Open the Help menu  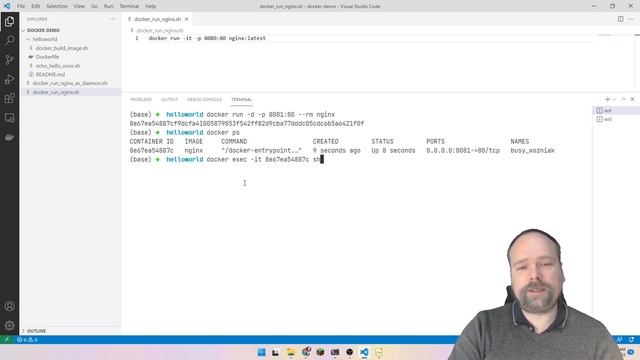(150, 6)
